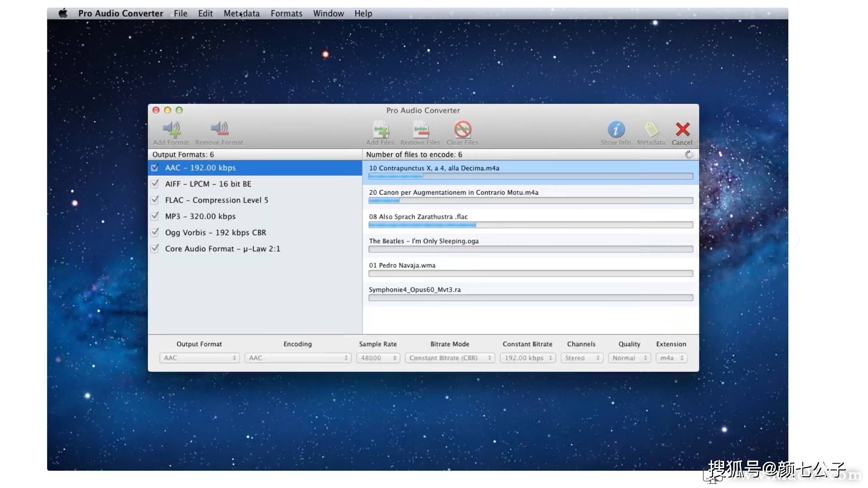Select the FLAC - Compression Level 5 row
Viewport: 868px width, 488px height.
[x=255, y=200]
